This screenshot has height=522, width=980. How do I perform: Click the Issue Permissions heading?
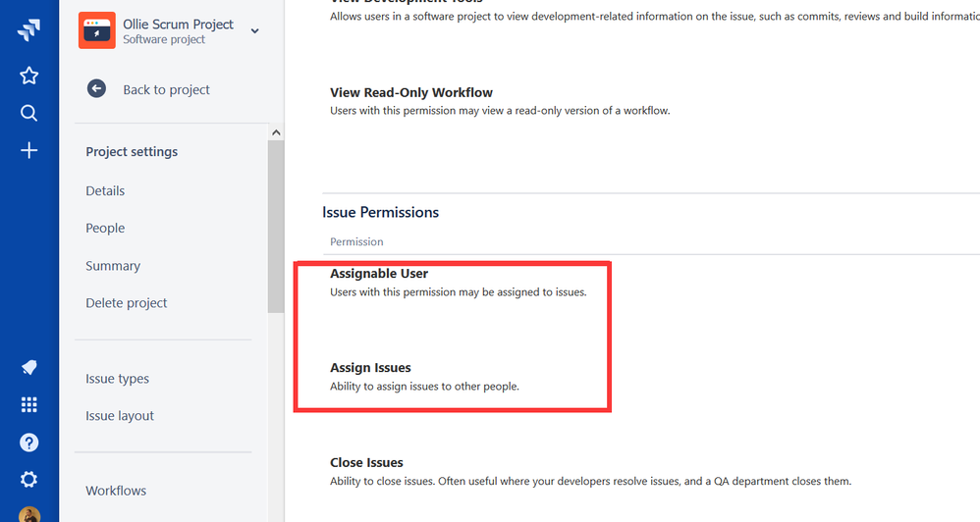381,212
